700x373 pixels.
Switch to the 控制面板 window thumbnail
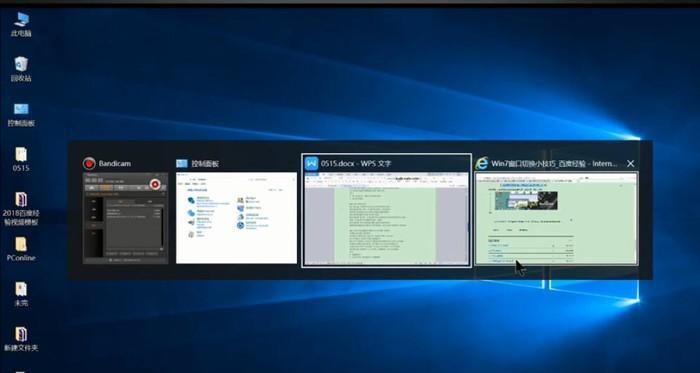tap(236, 218)
